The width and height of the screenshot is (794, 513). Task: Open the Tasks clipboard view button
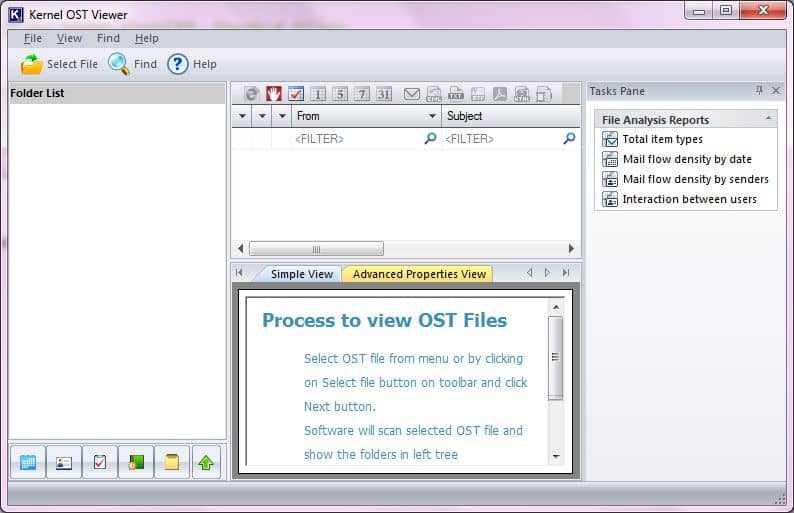(x=100, y=462)
